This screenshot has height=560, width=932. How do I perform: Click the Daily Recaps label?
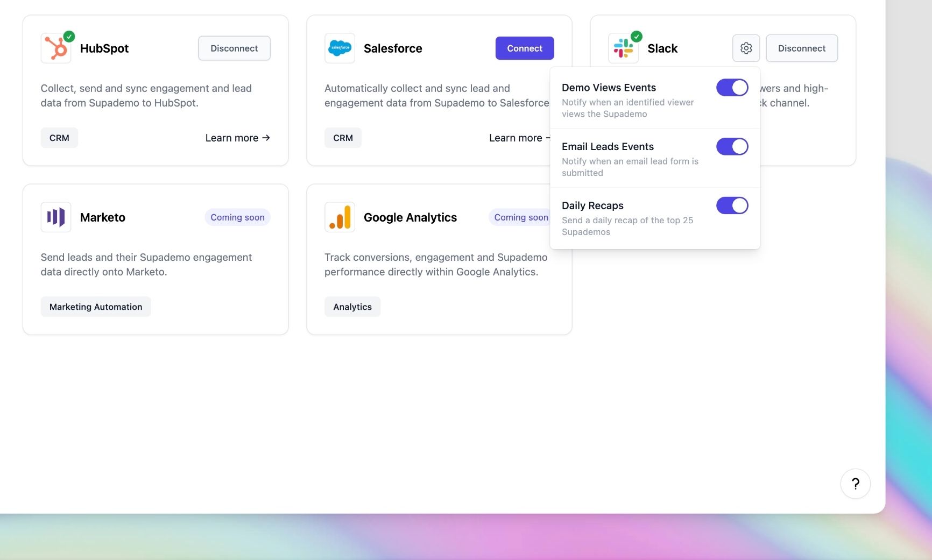pyautogui.click(x=592, y=205)
